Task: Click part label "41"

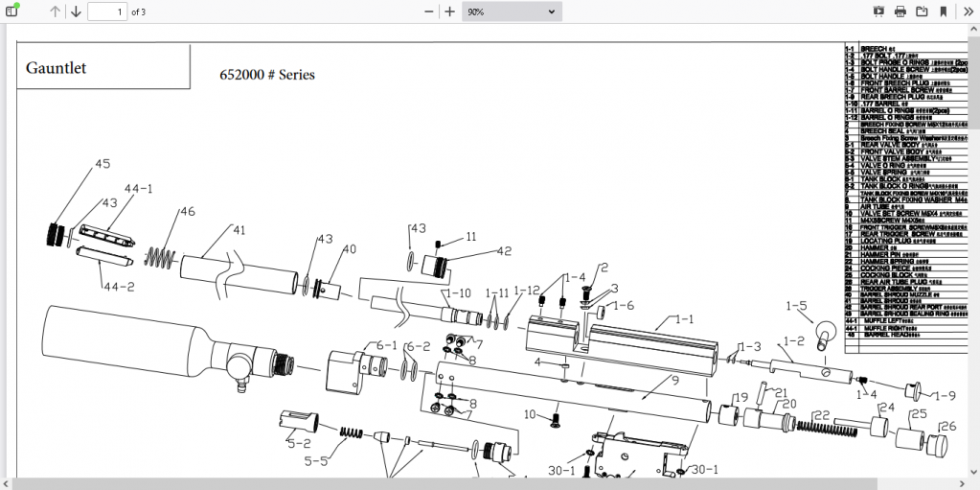Action: click(x=239, y=230)
